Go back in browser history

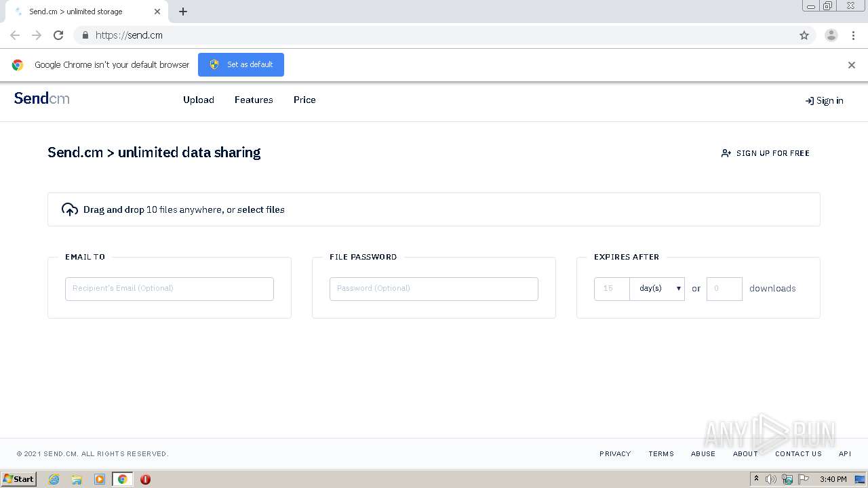[x=15, y=35]
